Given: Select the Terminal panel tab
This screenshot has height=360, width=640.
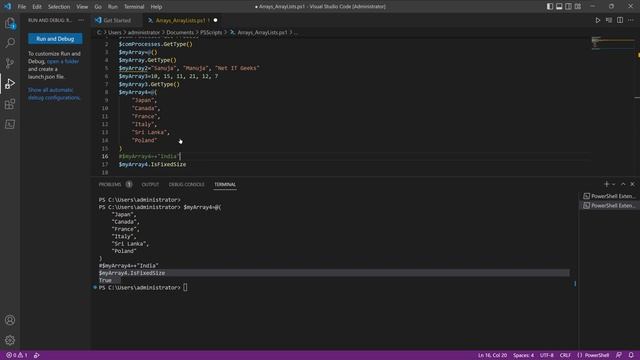Looking at the screenshot, I should click(x=225, y=184).
